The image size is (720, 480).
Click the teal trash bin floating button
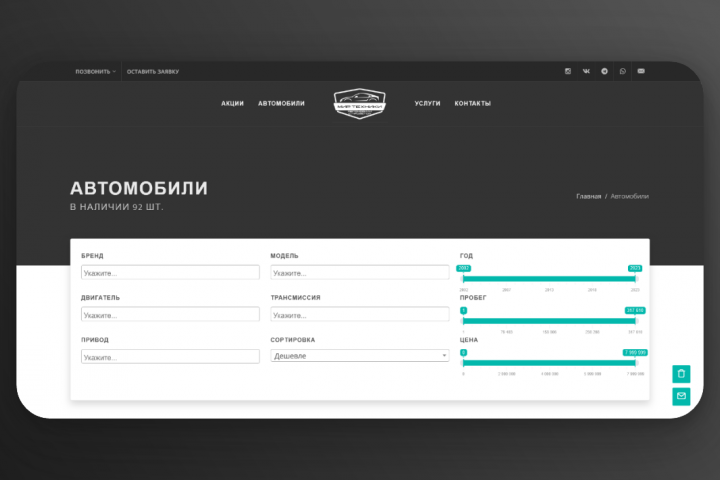tap(681, 374)
